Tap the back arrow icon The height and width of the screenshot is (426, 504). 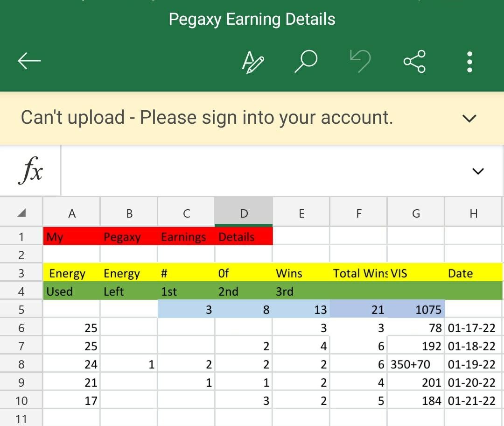click(x=29, y=61)
